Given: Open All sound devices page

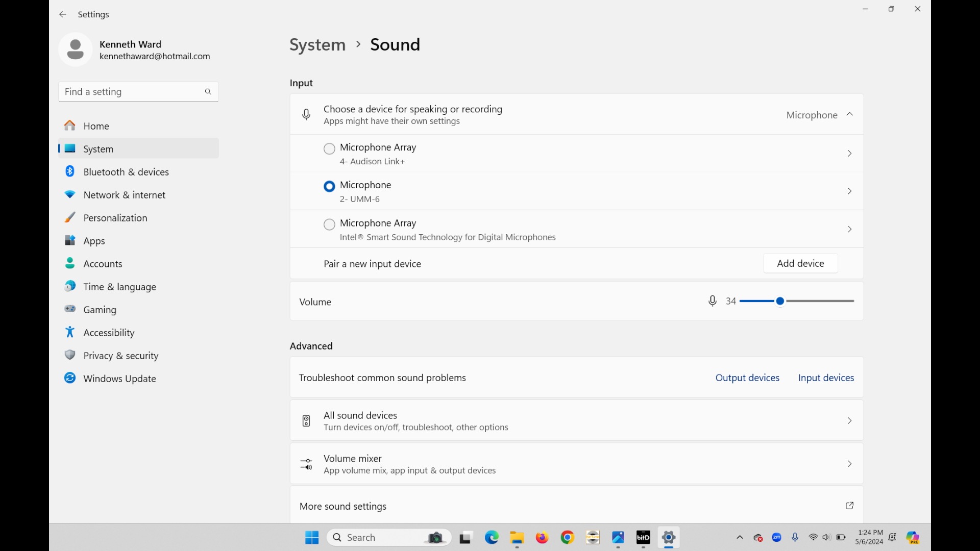Looking at the screenshot, I should (577, 421).
